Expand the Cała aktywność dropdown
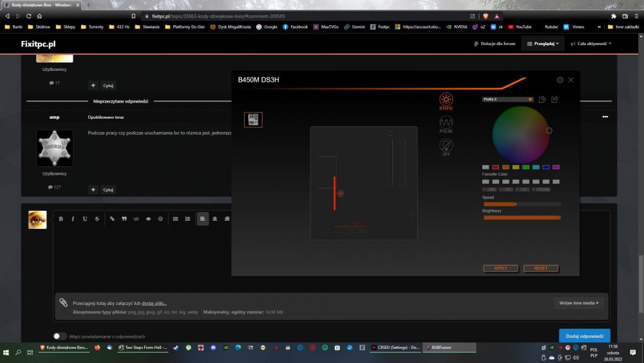644x363 pixels. tap(594, 43)
